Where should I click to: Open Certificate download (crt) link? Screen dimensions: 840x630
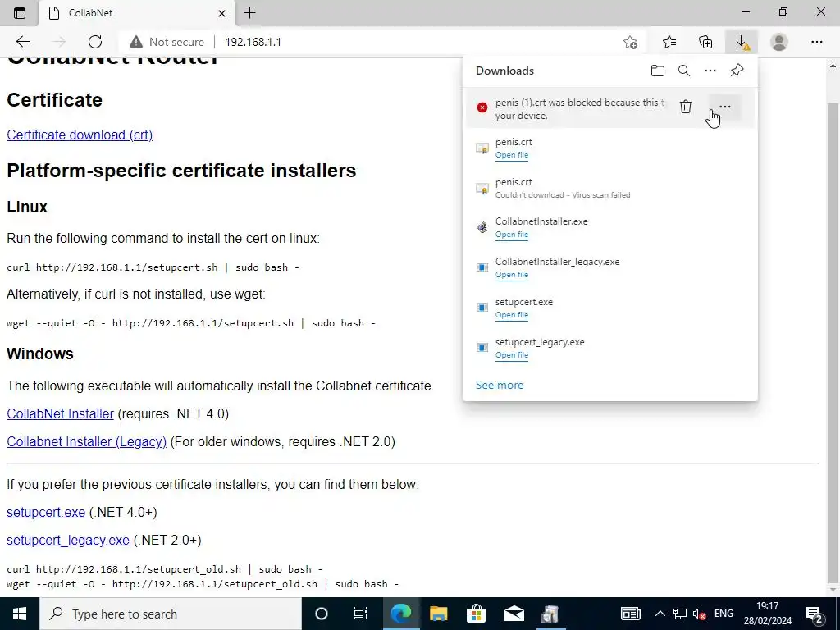[80, 135]
